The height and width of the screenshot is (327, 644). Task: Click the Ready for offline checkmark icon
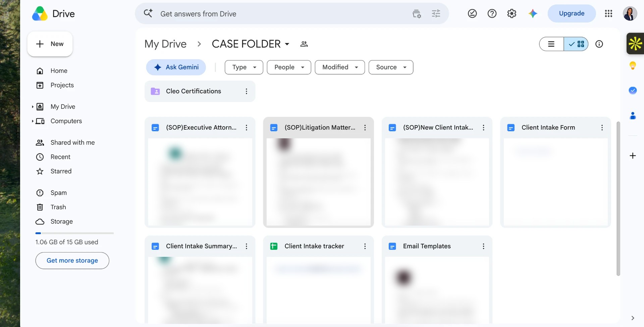[x=472, y=13]
